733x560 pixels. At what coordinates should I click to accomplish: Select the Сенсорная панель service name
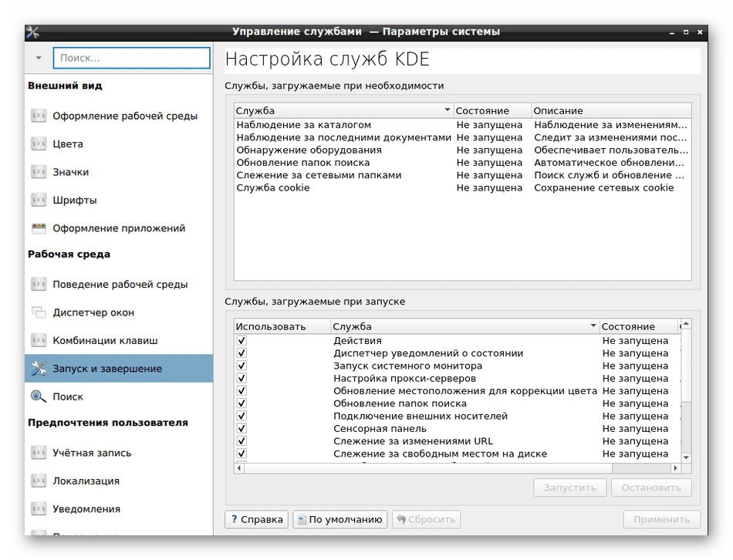380,428
